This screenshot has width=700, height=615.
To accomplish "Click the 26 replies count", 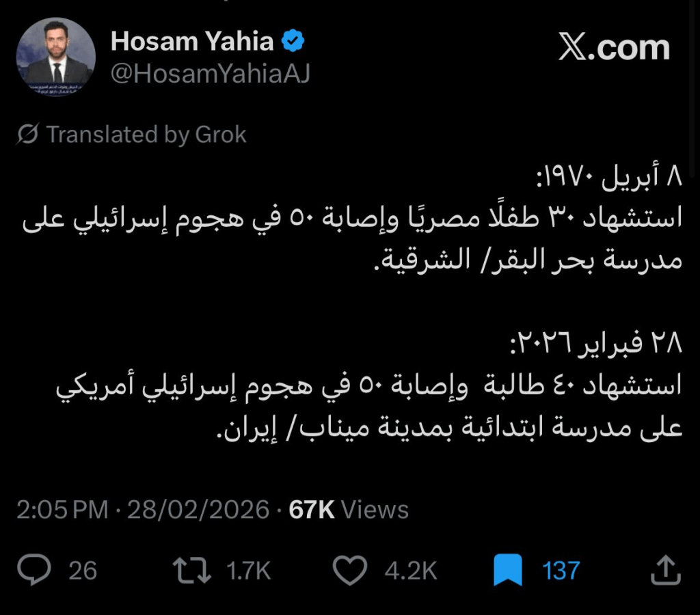I will [x=83, y=571].
